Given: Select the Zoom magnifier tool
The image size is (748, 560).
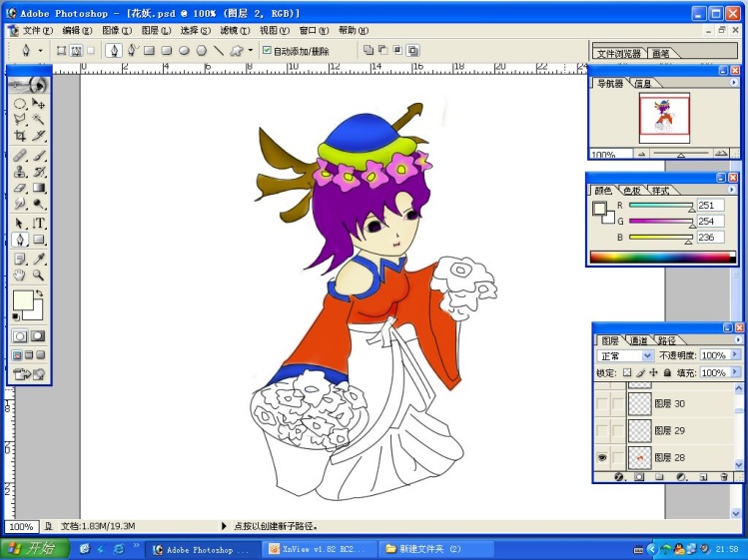Looking at the screenshot, I should pyautogui.click(x=38, y=276).
